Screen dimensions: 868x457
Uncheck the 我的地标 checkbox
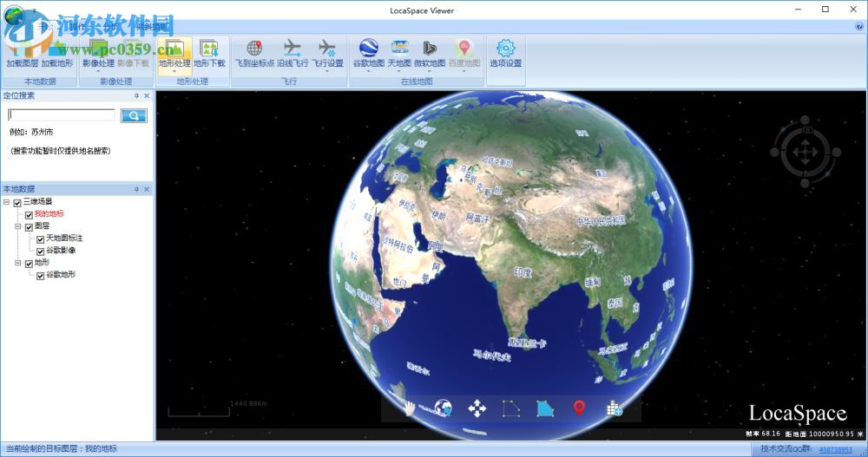(29, 215)
